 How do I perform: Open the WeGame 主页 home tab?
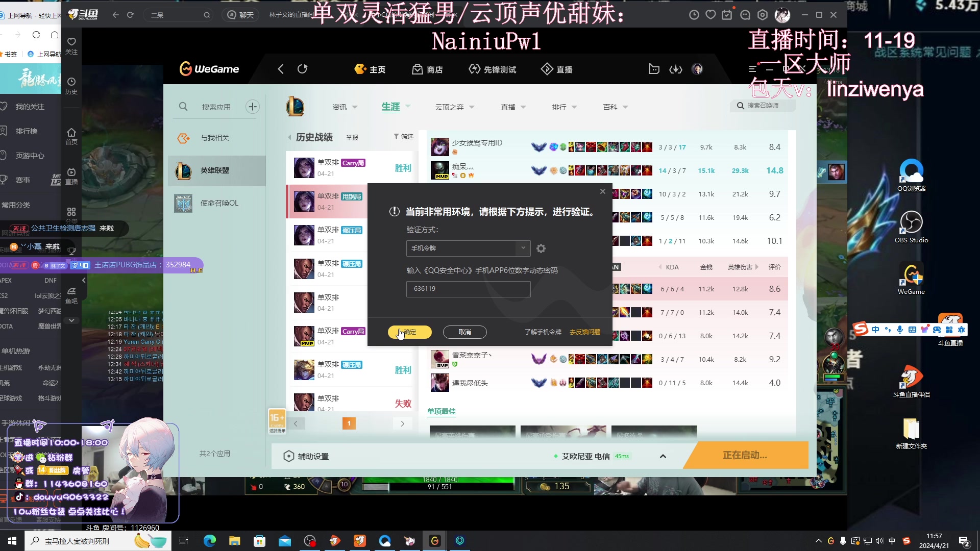tap(370, 69)
